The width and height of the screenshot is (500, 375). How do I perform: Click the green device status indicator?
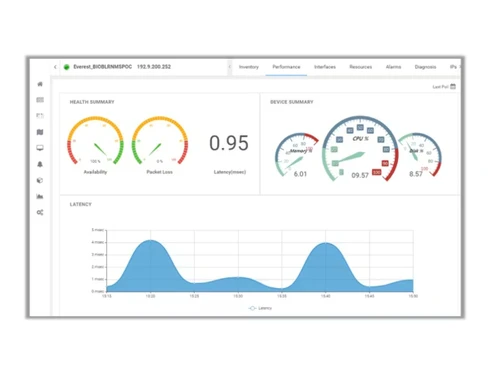click(67, 67)
